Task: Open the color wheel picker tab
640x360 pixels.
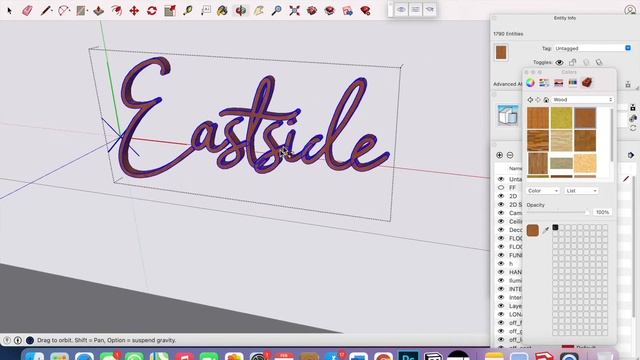Action: 530,83
